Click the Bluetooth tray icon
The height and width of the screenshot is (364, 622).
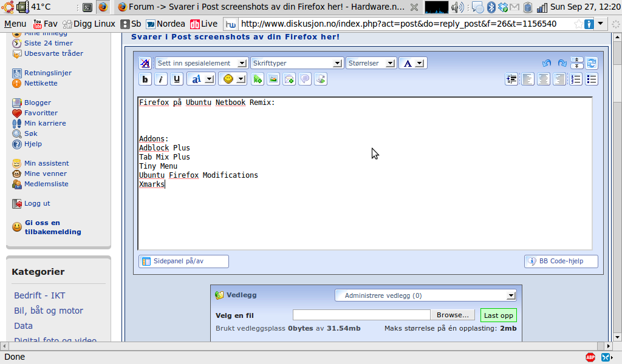click(491, 7)
